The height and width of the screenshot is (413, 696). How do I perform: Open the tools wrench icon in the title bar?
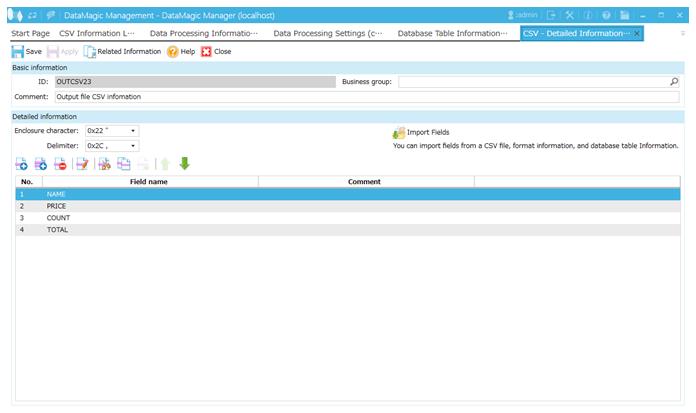(569, 15)
